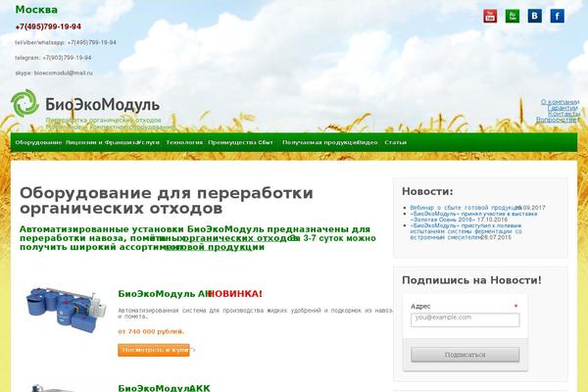Click the red phone number +7(495)799-19-94
The image size is (588, 392).
(x=48, y=26)
